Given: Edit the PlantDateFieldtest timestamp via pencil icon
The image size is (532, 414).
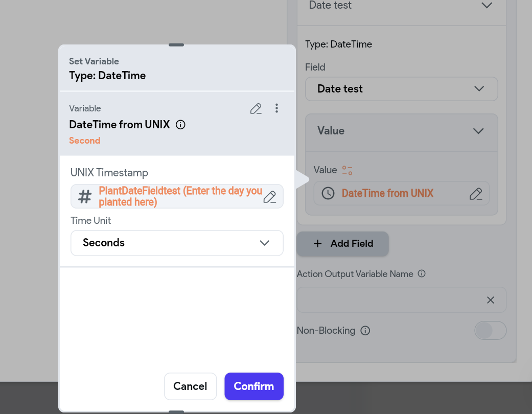Looking at the screenshot, I should 270,197.
